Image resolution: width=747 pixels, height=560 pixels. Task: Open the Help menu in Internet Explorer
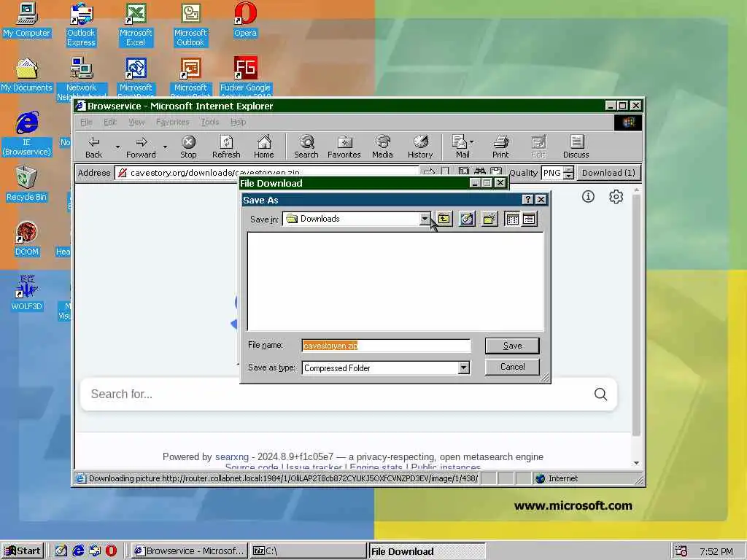(x=239, y=122)
